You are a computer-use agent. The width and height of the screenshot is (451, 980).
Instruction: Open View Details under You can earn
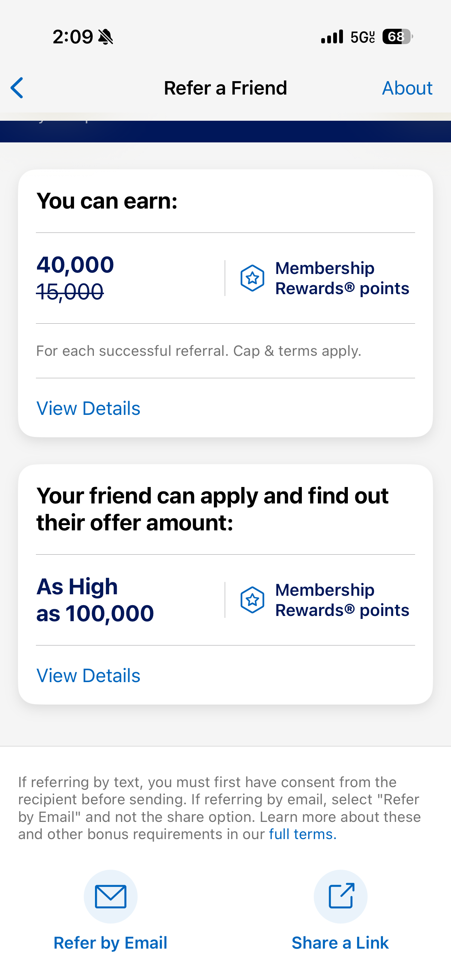88,408
